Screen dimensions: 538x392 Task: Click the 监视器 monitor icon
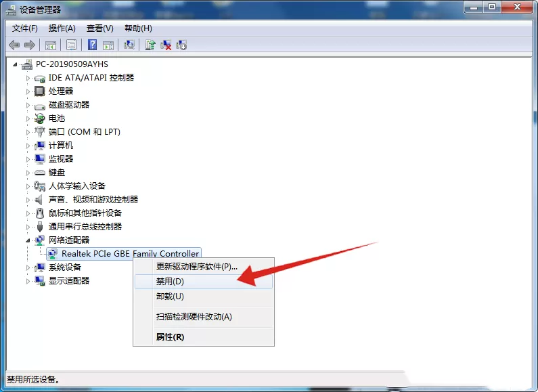click(40, 159)
